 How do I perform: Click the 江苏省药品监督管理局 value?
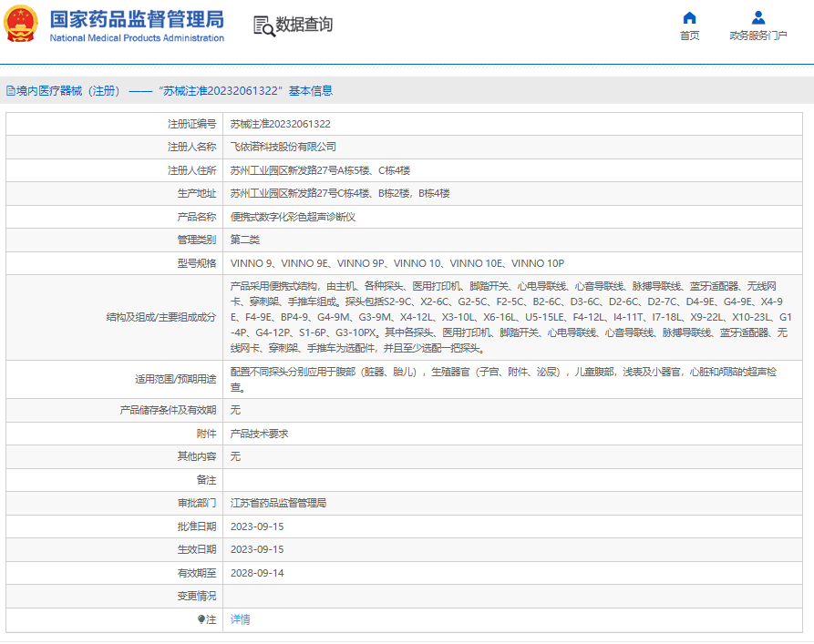point(278,504)
